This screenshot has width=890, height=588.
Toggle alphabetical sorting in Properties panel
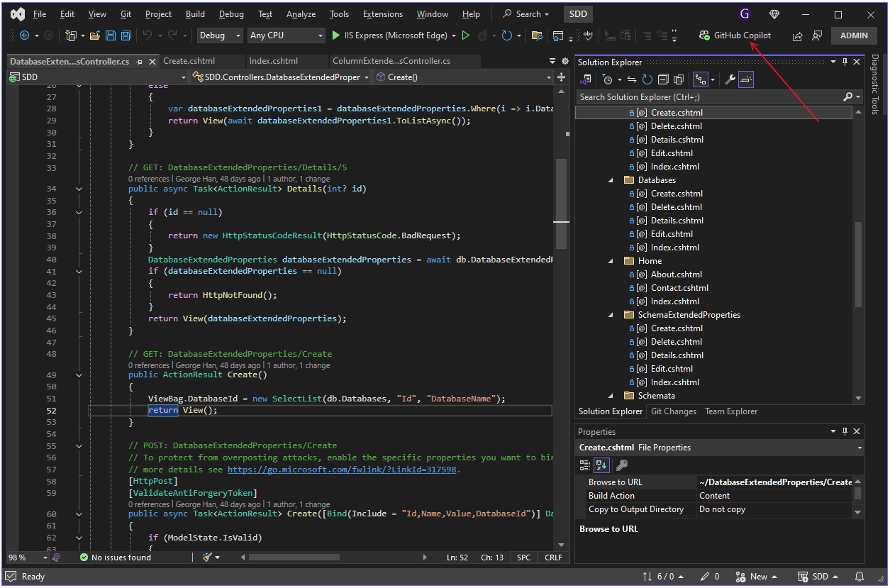[601, 465]
